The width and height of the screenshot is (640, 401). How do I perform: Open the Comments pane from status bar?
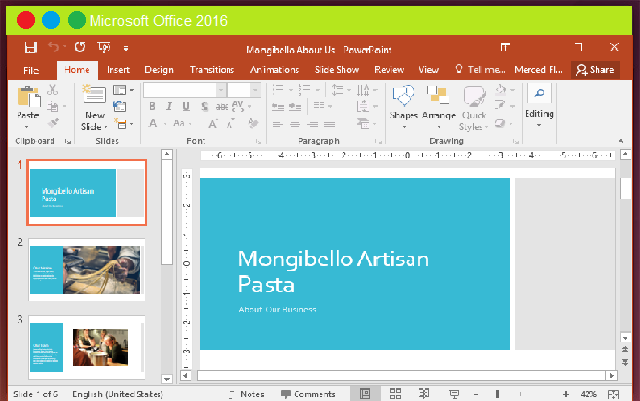click(x=308, y=394)
